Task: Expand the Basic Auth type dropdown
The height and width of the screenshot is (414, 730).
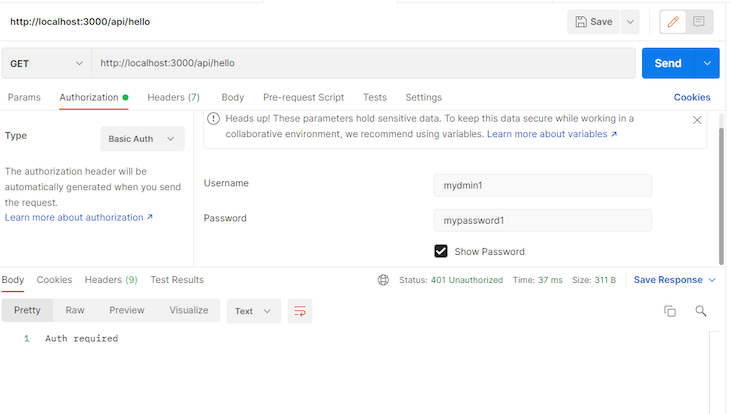Action: tap(142, 139)
